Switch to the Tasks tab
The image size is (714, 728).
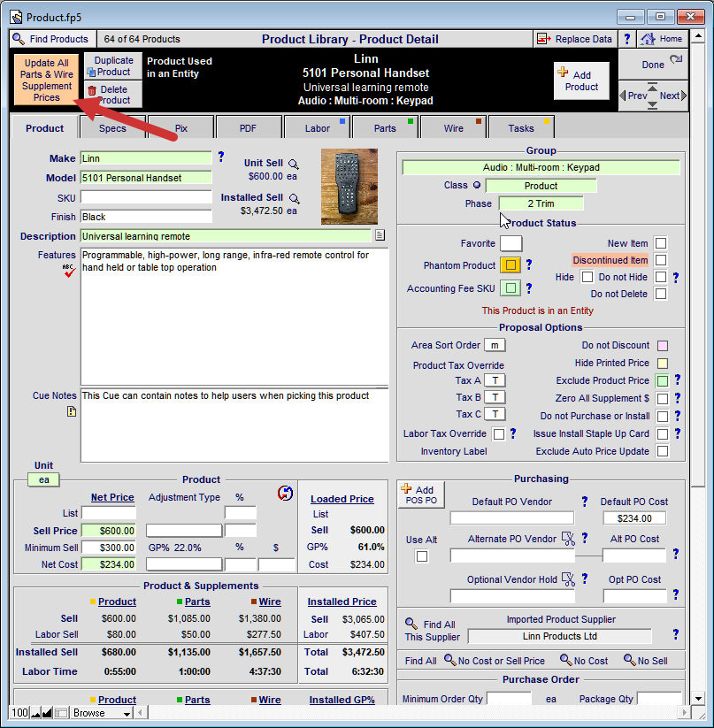coord(521,128)
